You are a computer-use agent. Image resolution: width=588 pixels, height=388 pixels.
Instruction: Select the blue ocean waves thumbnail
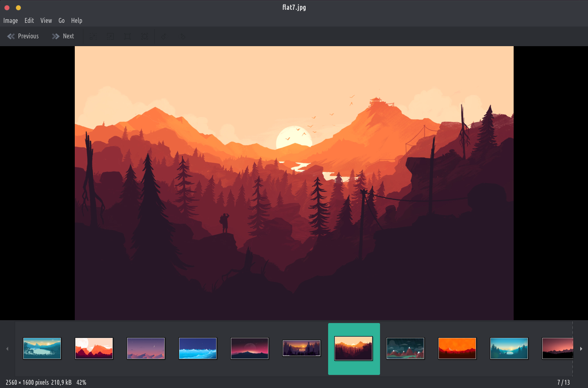tap(198, 348)
